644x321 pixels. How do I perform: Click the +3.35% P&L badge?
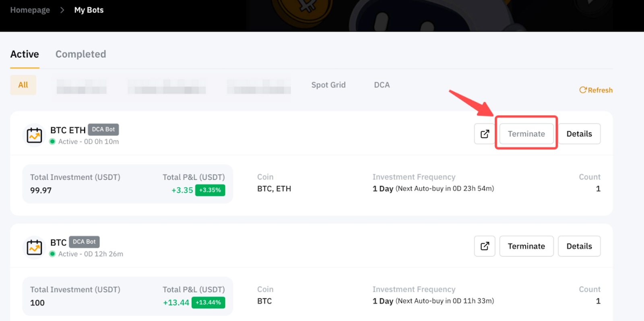pos(210,190)
